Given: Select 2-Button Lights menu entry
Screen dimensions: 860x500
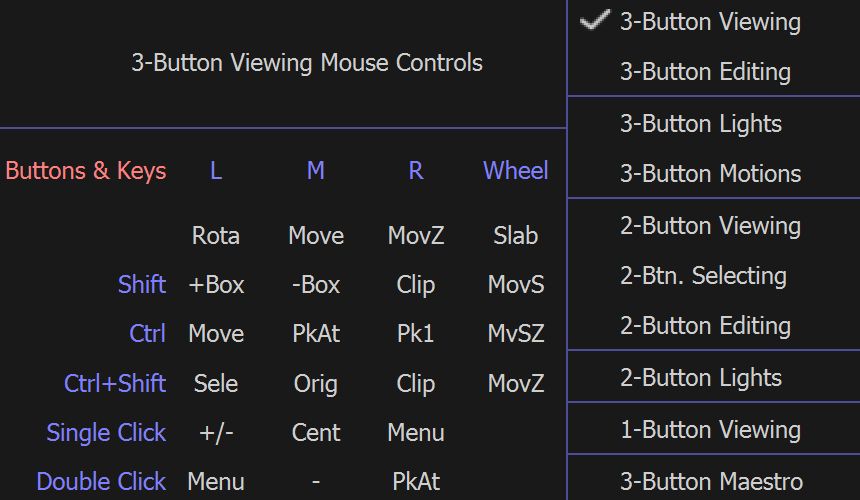Looking at the screenshot, I should 700,378.
